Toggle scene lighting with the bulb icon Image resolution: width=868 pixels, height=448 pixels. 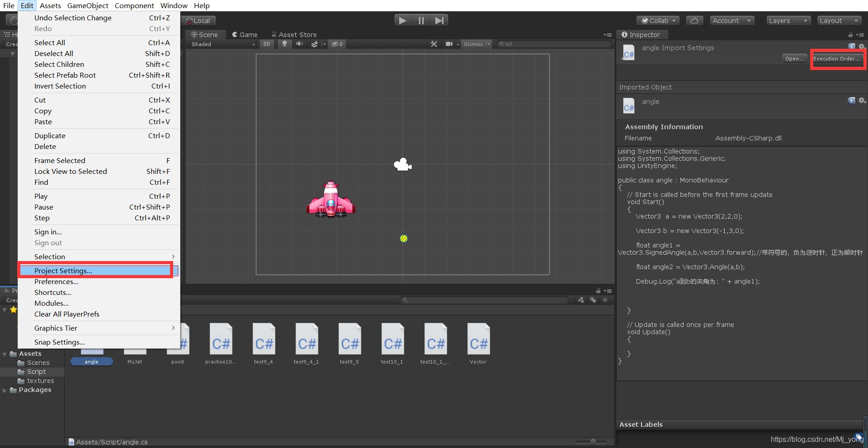(x=284, y=44)
